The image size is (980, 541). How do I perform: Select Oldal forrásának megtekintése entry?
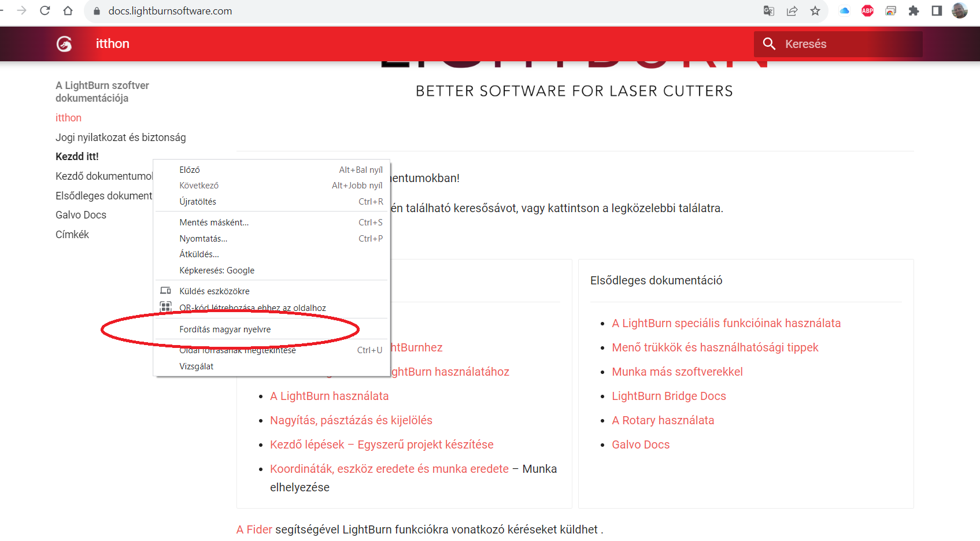(x=272, y=350)
